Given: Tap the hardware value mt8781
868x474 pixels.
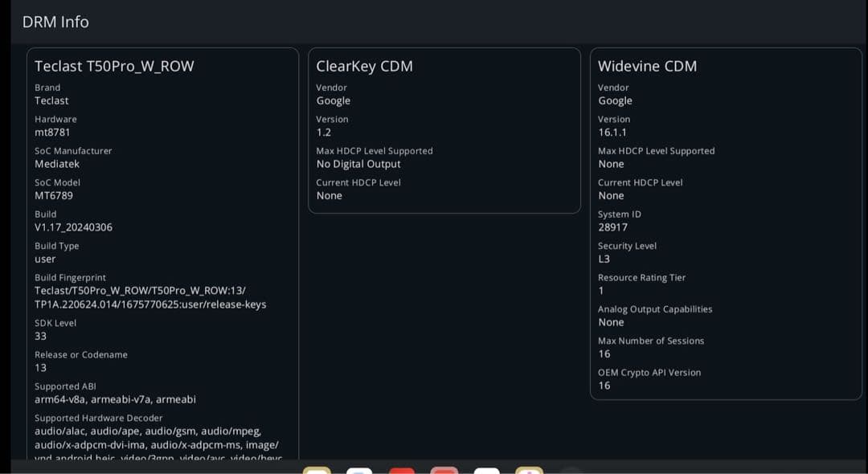Looking at the screenshot, I should [x=52, y=132].
